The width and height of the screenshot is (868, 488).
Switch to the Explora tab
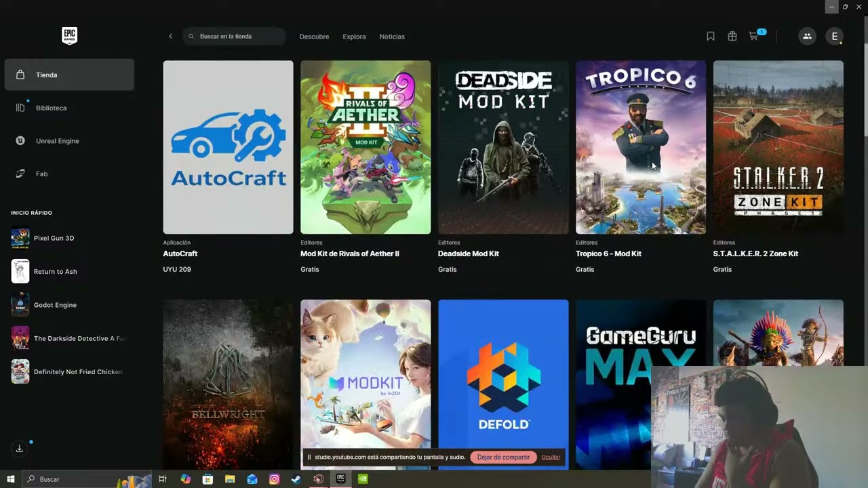click(x=354, y=37)
